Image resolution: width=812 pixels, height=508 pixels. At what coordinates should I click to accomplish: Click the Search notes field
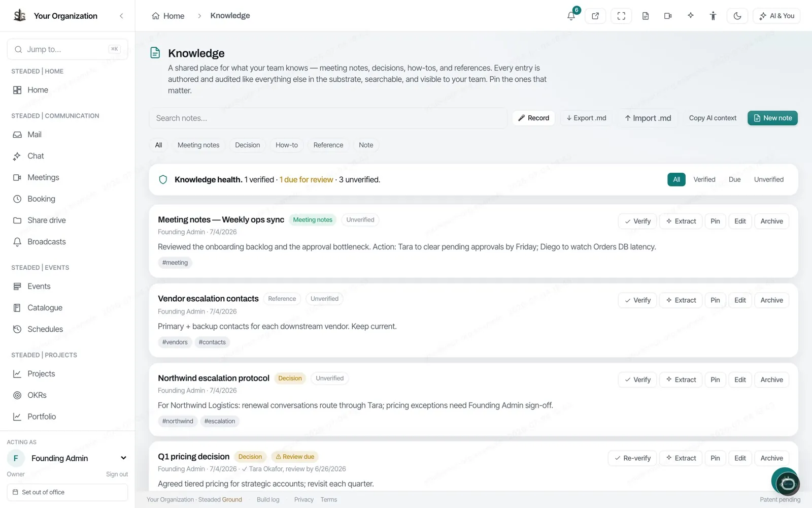[x=328, y=118]
